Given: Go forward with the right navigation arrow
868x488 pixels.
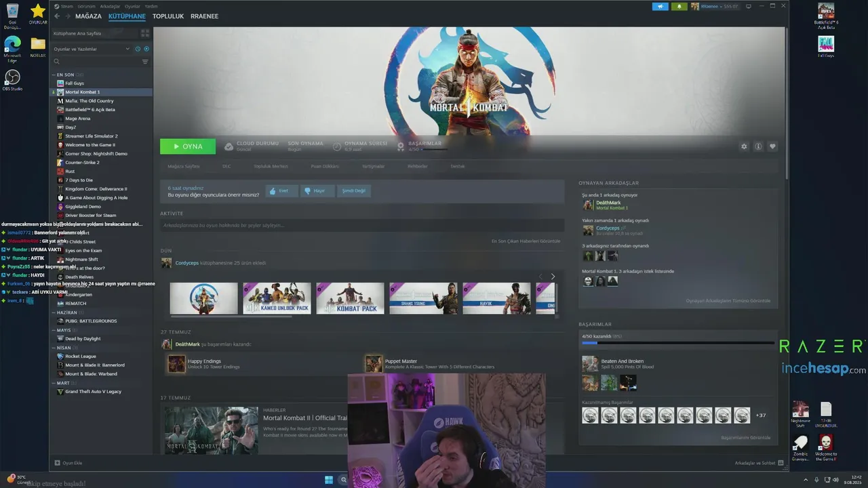Looking at the screenshot, I should (67, 16).
